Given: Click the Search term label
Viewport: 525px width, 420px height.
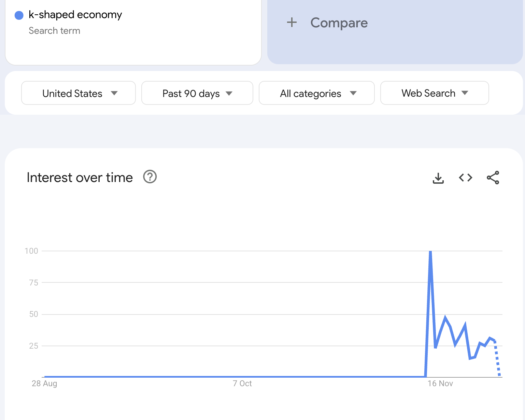Looking at the screenshot, I should coord(54,31).
